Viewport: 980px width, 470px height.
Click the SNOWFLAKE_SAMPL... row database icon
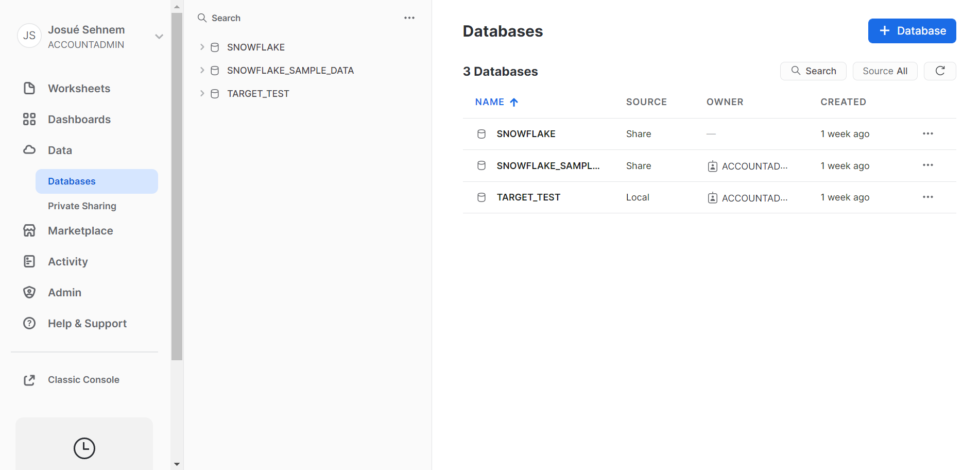click(x=482, y=165)
